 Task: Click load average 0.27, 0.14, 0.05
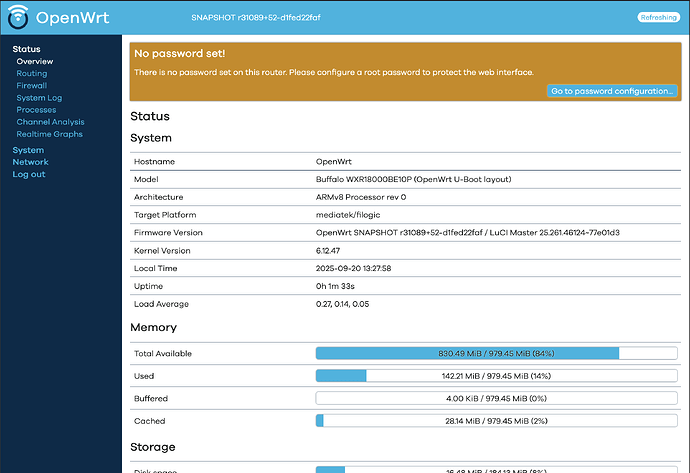click(342, 304)
